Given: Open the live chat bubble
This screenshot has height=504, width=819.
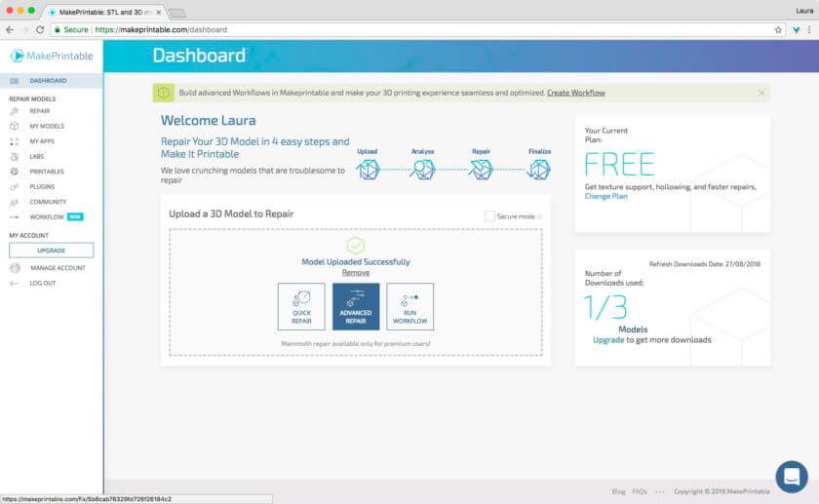Looking at the screenshot, I should tap(791, 477).
